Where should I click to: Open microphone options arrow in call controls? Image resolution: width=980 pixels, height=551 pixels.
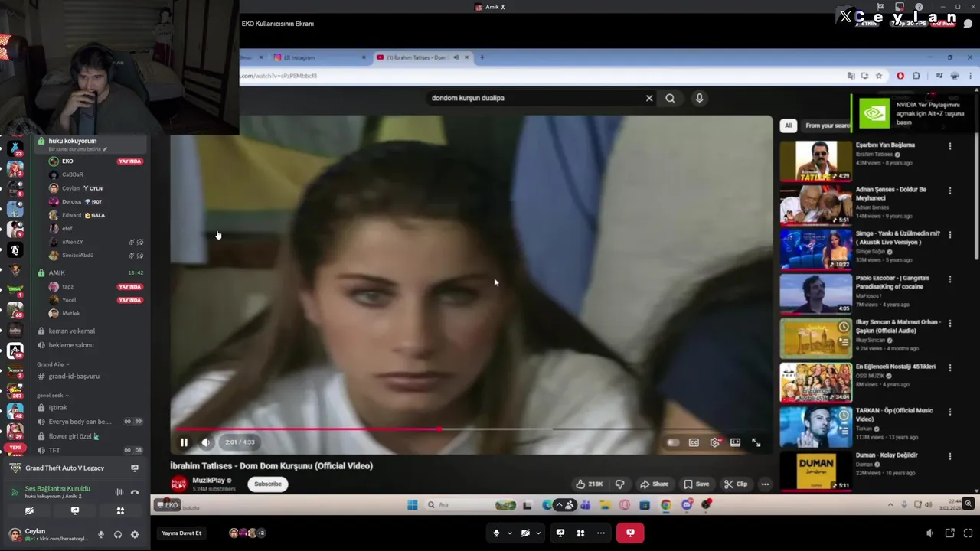(x=509, y=533)
